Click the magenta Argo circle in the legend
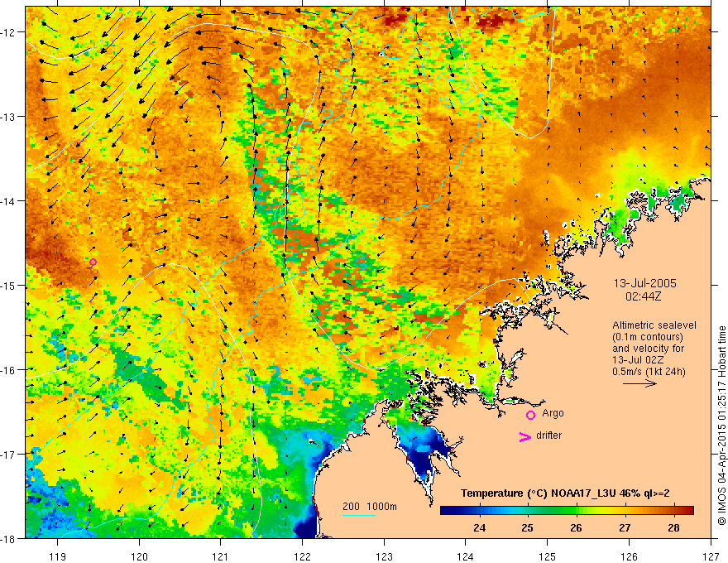The image size is (728, 563). point(530,416)
